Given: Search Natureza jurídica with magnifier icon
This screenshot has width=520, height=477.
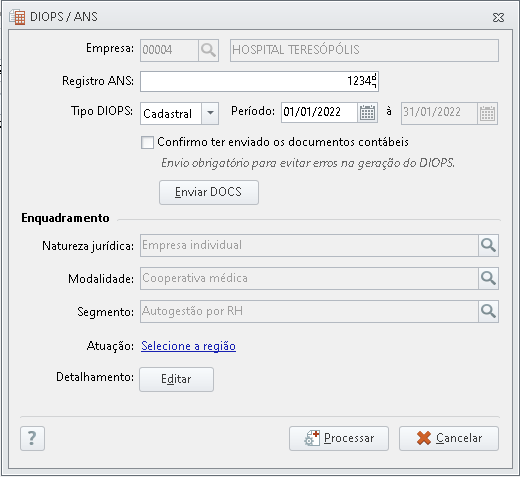Looking at the screenshot, I should pyautogui.click(x=488, y=246).
